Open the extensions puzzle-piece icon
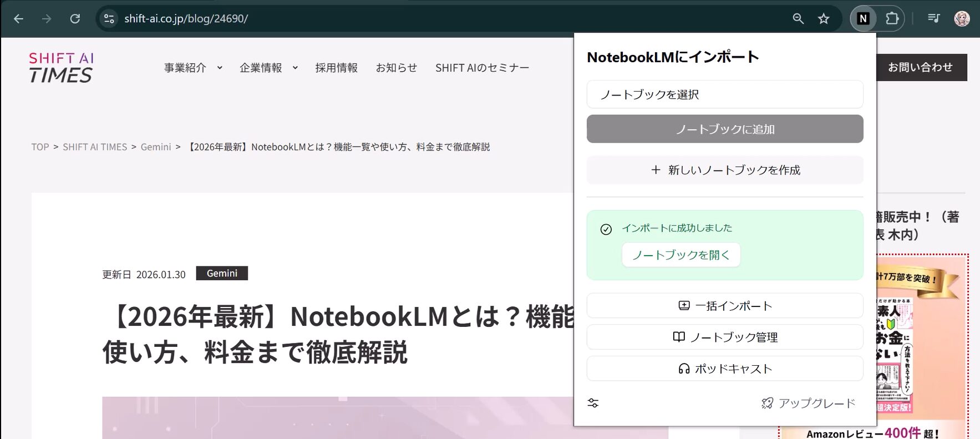The image size is (980, 439). tap(892, 19)
